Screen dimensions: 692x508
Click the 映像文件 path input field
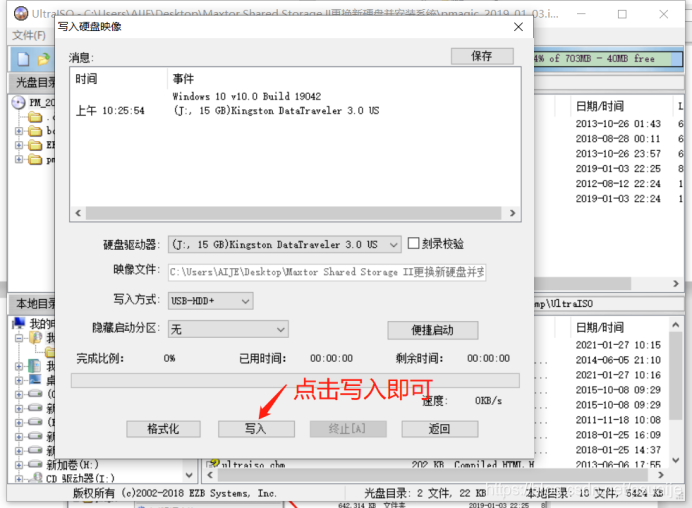pyautogui.click(x=327, y=272)
